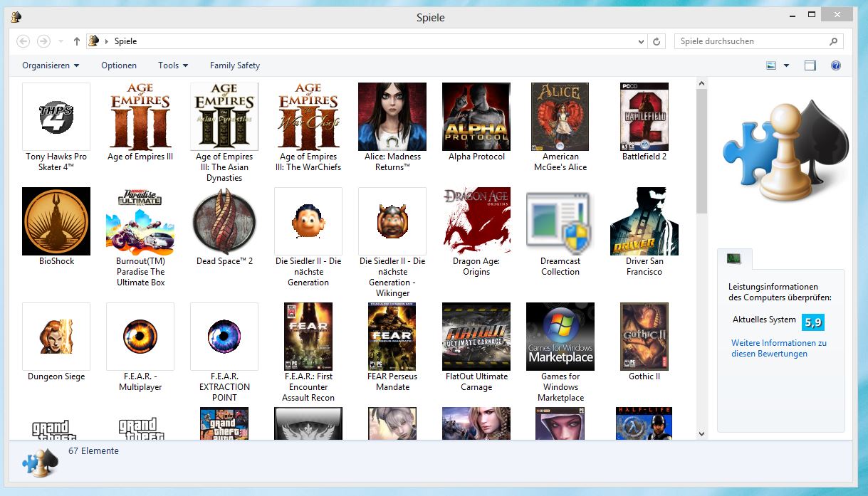Select Age of Empires III: The Asian Dynasties
This screenshot has height=496, width=868.
(x=224, y=116)
